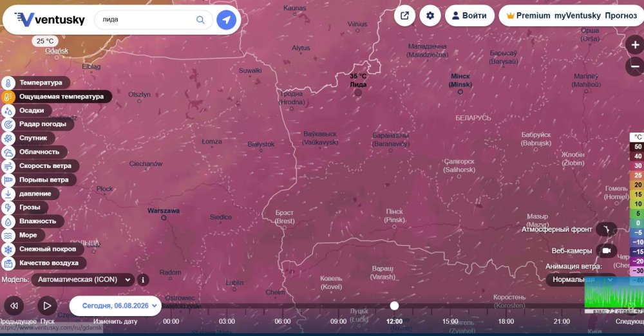Jump timeline to 06:00
The image size is (644, 336).
click(283, 321)
